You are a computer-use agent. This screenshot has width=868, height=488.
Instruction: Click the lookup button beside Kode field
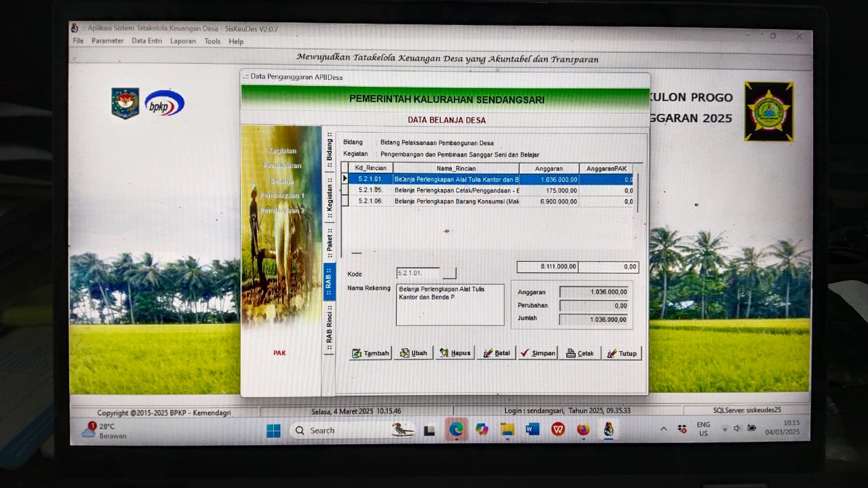click(450, 273)
